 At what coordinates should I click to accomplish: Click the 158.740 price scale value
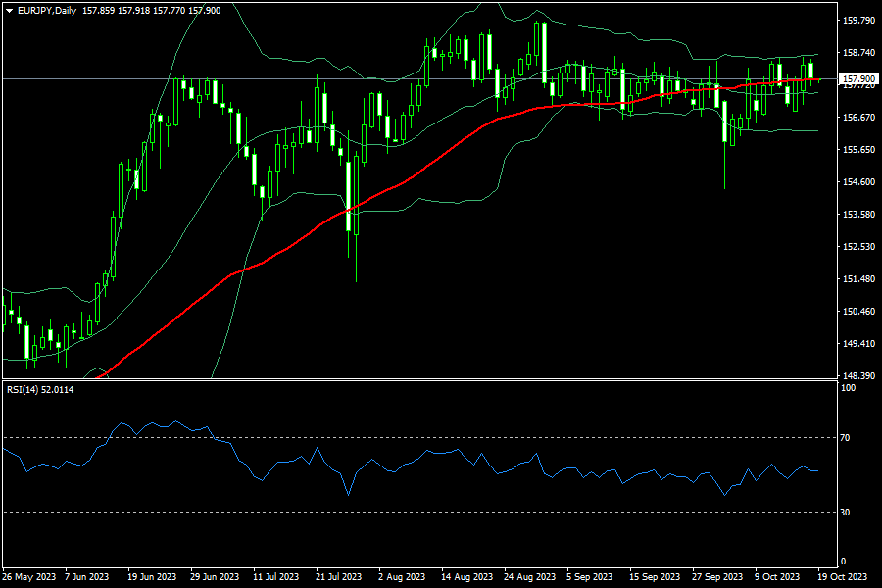(x=858, y=52)
